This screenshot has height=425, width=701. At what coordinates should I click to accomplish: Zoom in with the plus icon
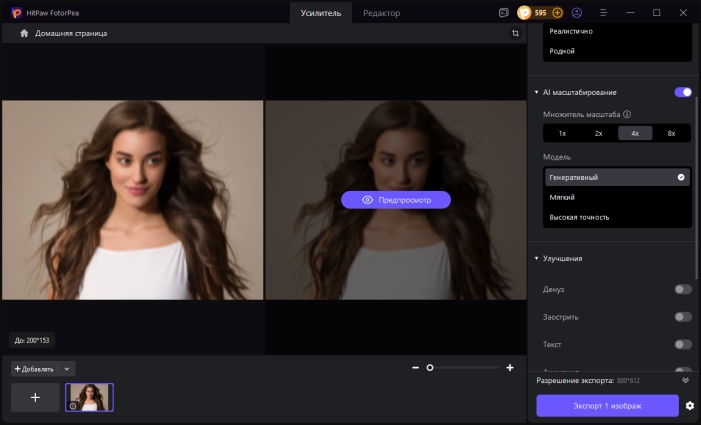point(510,367)
